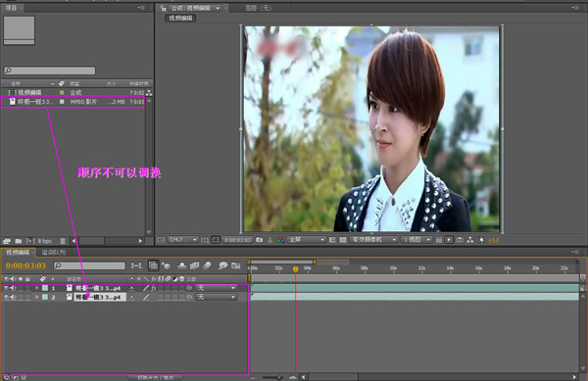Open the magnification ratio dropdown
This screenshot has height=381, width=588.
183,240
